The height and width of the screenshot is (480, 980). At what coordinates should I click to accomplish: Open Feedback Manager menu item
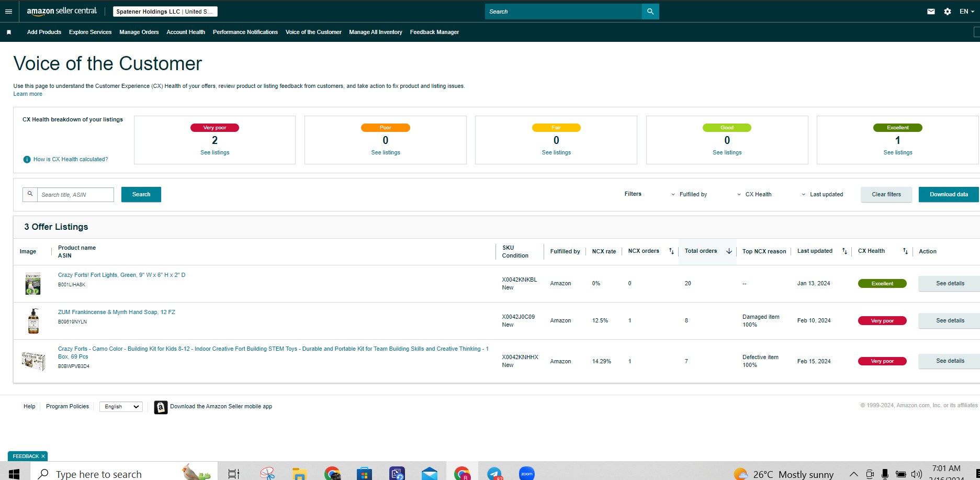pos(434,32)
